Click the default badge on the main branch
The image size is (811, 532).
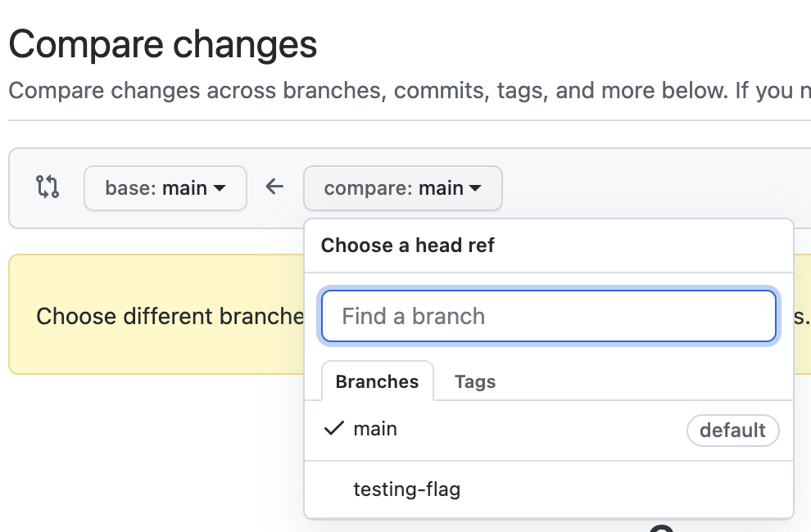pos(732,431)
